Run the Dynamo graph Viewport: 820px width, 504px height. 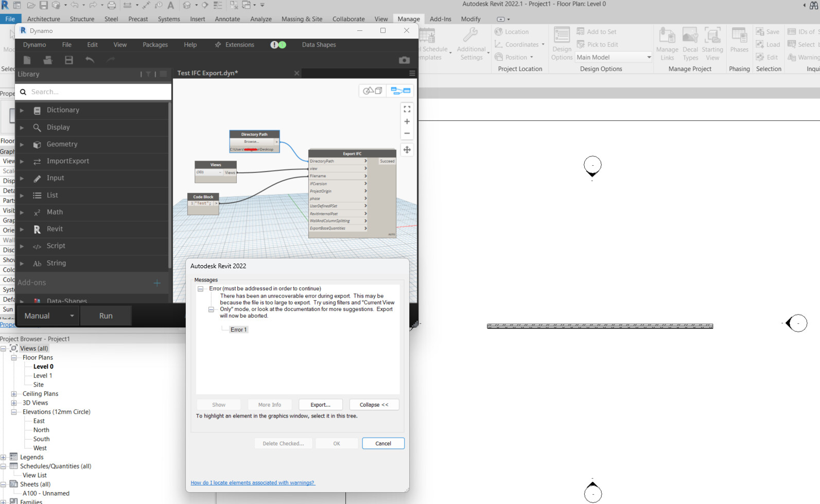(106, 316)
